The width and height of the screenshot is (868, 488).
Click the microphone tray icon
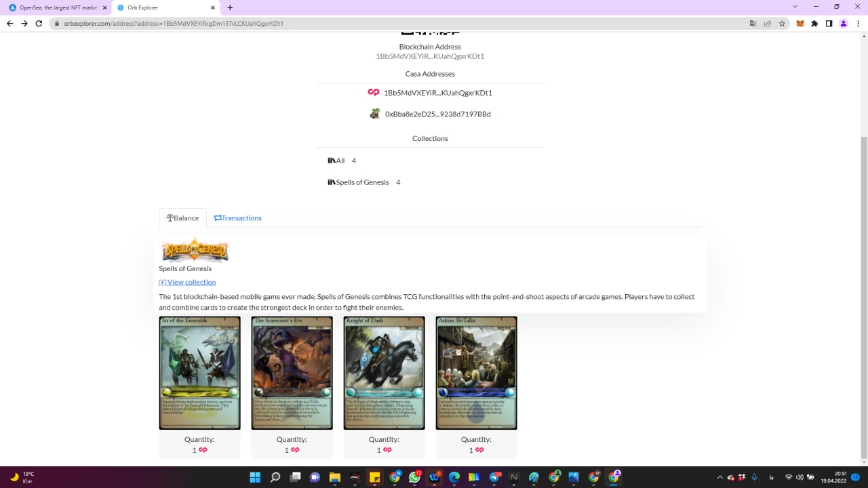pyautogui.click(x=754, y=477)
